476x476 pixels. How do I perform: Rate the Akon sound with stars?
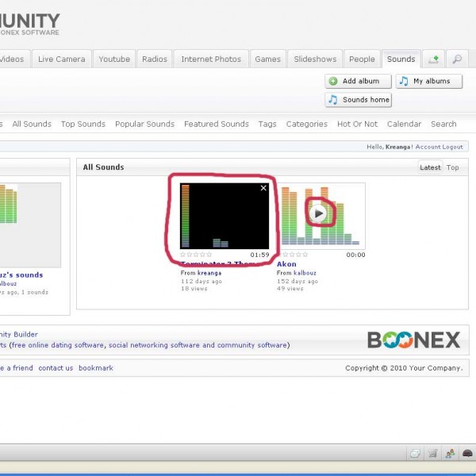[x=294, y=255]
